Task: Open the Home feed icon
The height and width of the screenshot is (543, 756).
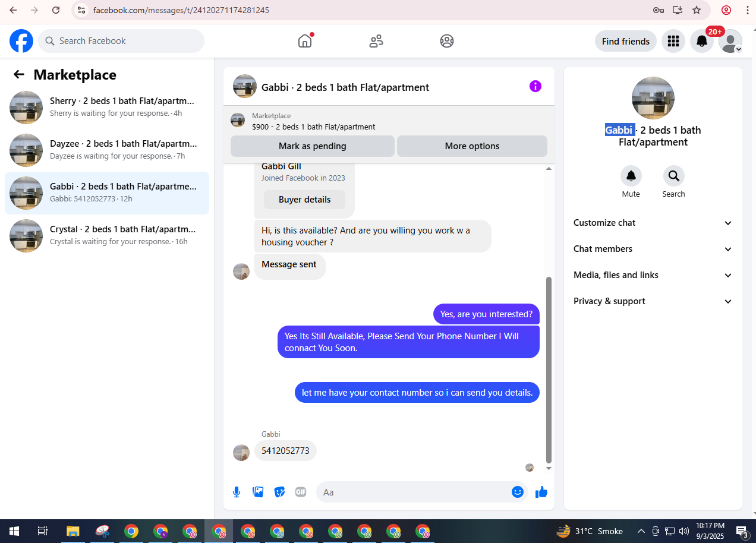Action: pos(305,41)
